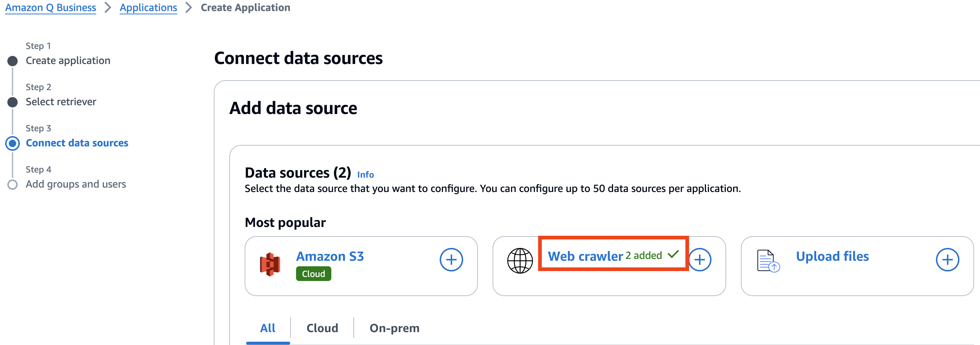Select the Step 4 Add groups and users radio
The image size is (980, 345).
(12, 184)
